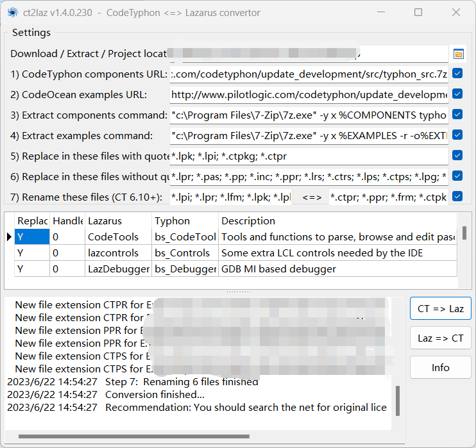Click the Replace column header
476x448 pixels.
pos(32,221)
